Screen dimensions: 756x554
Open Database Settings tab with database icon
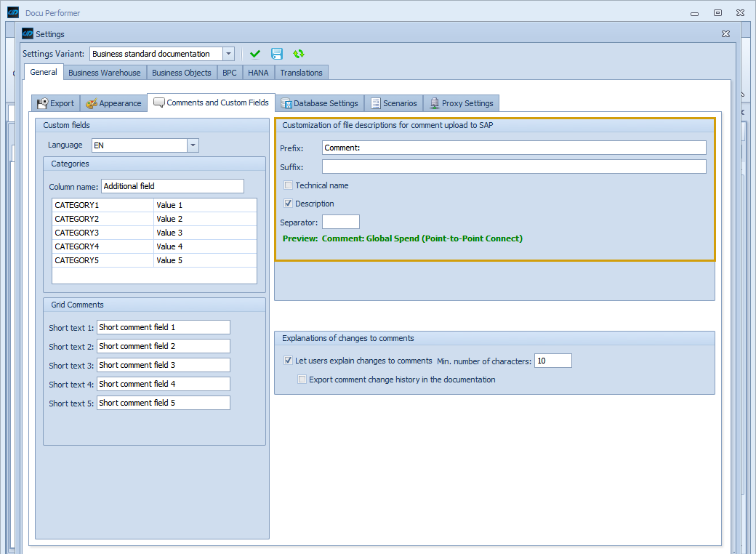[x=319, y=103]
